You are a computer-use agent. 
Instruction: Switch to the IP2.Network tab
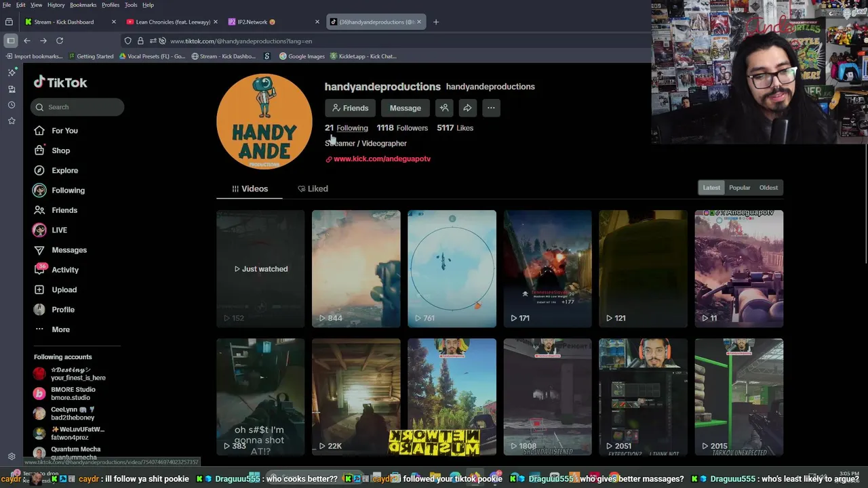pos(273,22)
